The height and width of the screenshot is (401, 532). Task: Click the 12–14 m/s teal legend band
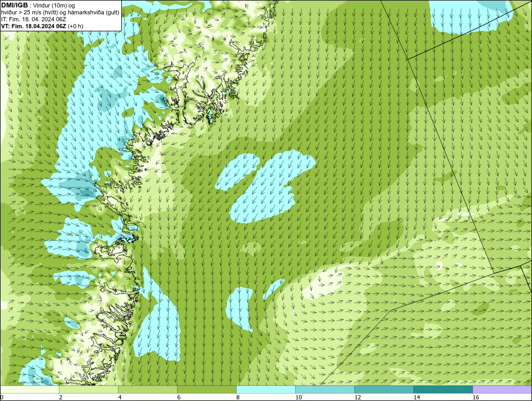click(384, 389)
